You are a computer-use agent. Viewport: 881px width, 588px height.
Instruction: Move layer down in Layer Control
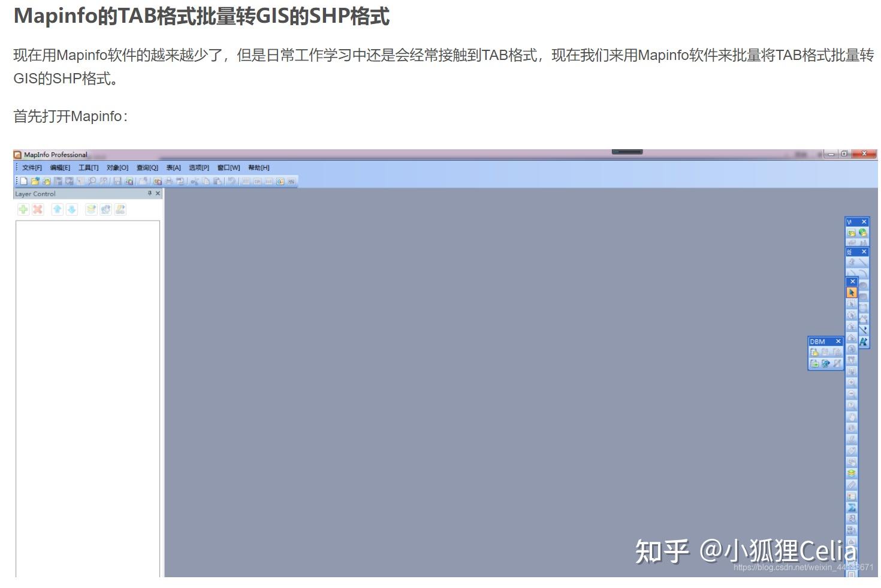point(70,209)
